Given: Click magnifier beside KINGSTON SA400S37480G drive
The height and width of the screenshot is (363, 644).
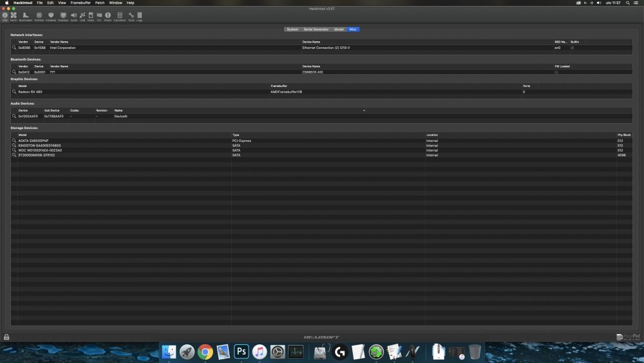Looking at the screenshot, I should pos(14,146).
